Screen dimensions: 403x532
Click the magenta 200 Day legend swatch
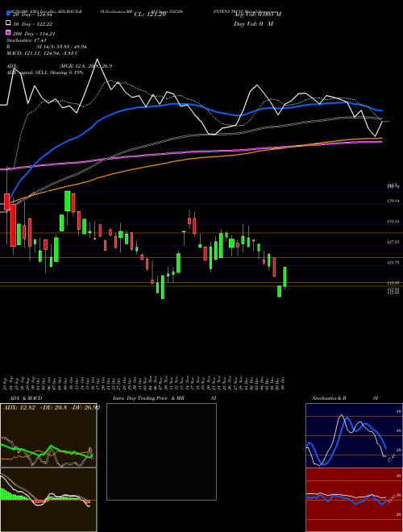click(x=9, y=33)
